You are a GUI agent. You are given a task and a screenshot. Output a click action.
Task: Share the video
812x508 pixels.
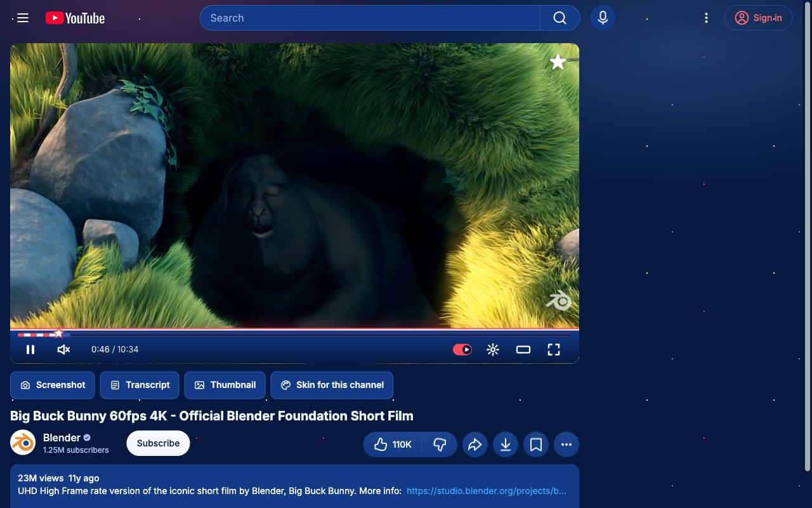(x=475, y=444)
